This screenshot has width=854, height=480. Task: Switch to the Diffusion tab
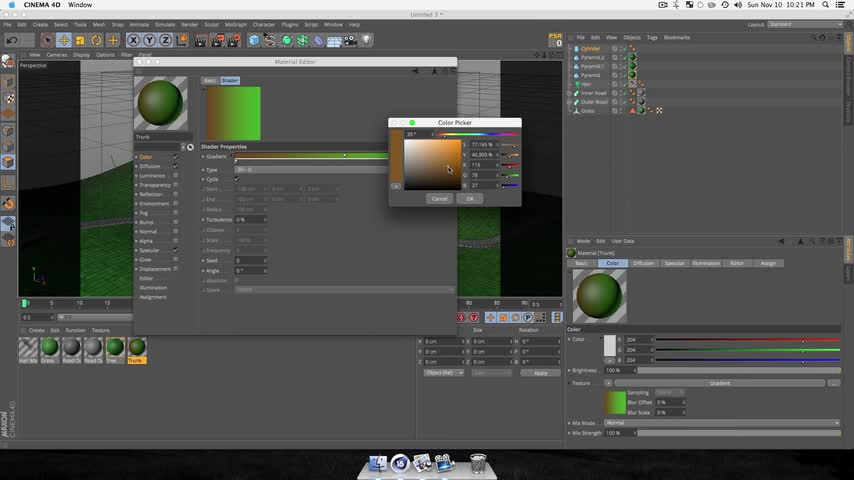pyautogui.click(x=643, y=263)
